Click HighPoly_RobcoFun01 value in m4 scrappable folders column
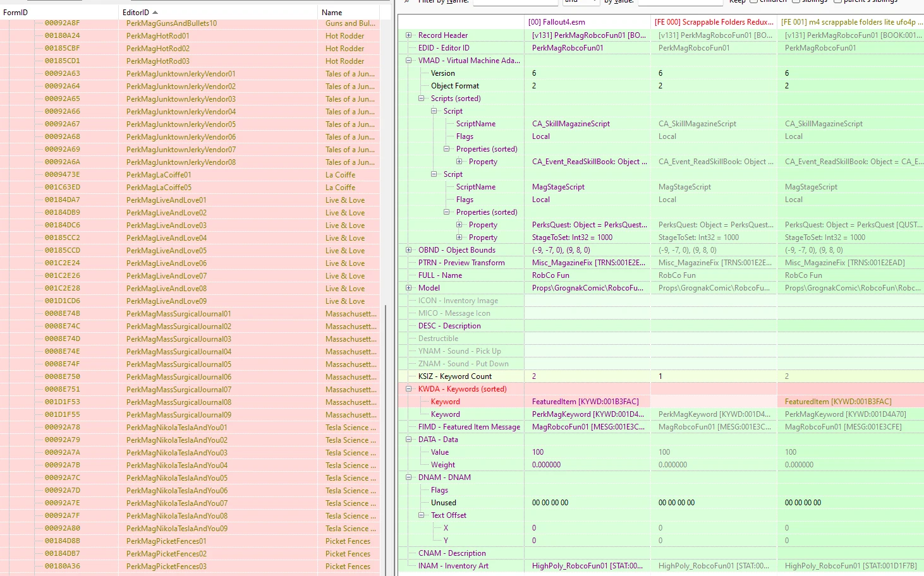This screenshot has height=576, width=924. 851,566
